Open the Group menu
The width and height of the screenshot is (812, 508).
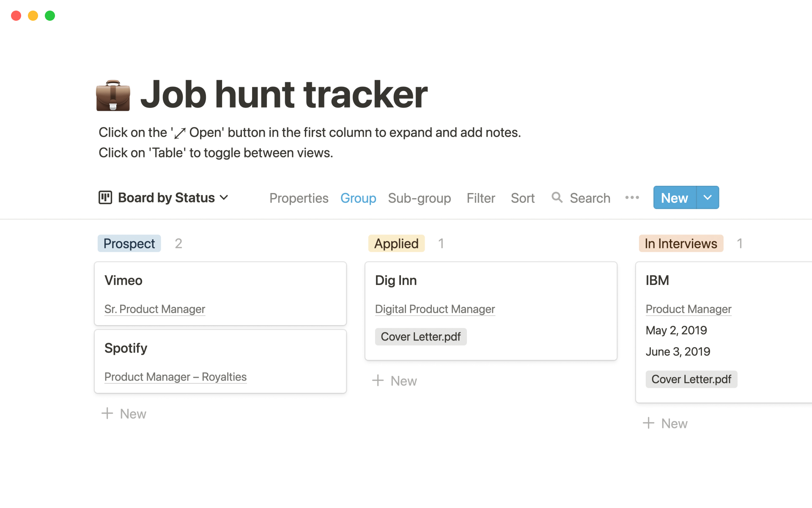point(358,198)
